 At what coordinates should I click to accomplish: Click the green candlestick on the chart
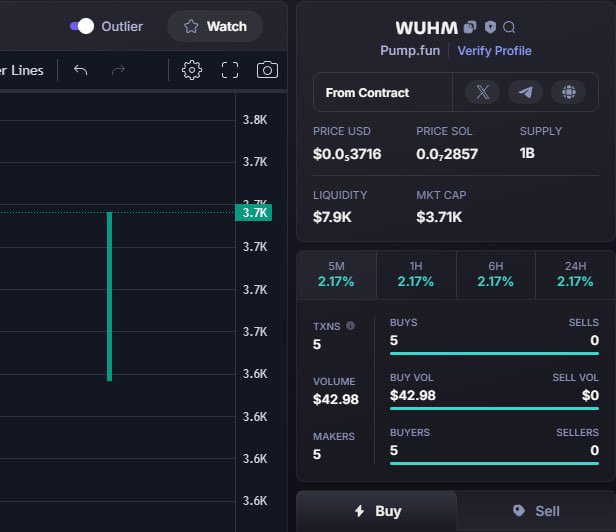pos(110,297)
